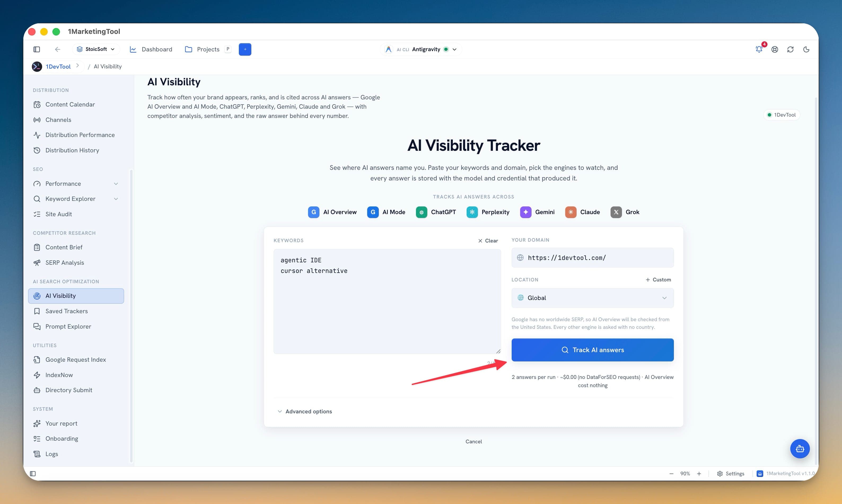Increase zoom with plus button
Image resolution: width=842 pixels, height=504 pixels.
coord(699,474)
